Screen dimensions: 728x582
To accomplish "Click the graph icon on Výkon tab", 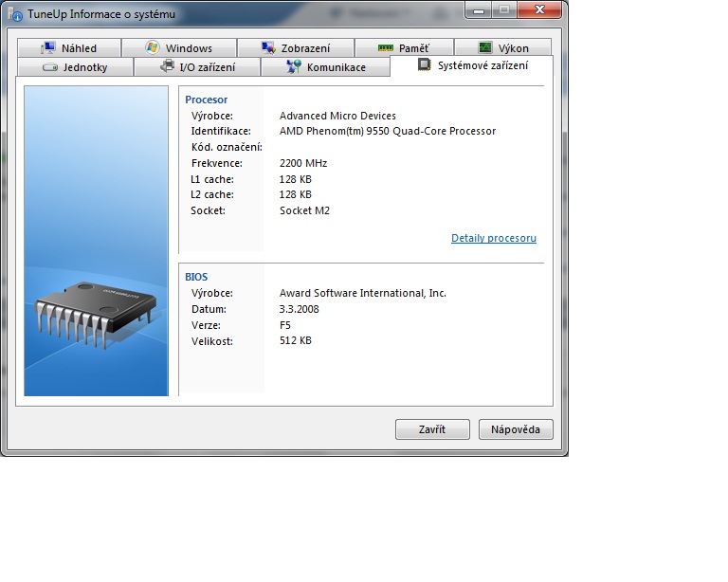I will click(484, 47).
